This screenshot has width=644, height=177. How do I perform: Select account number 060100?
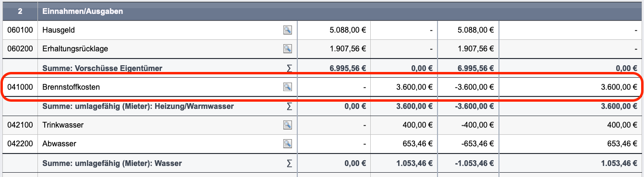point(20,30)
